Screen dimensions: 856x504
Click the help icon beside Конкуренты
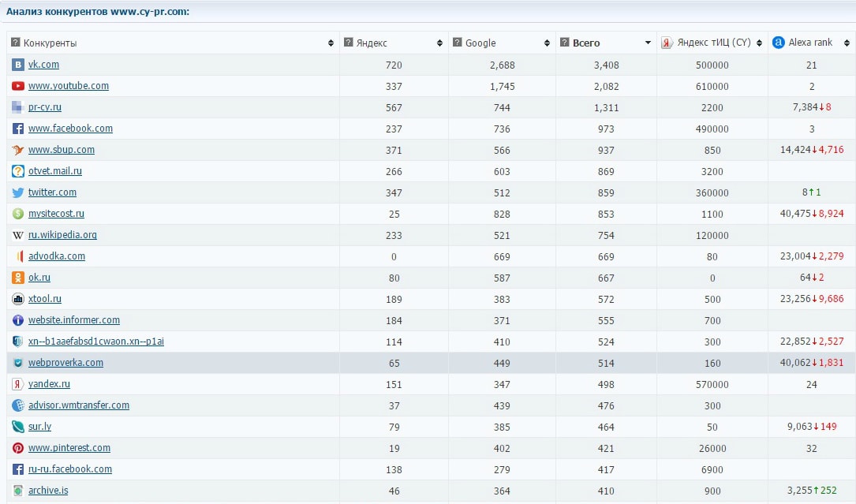click(x=15, y=42)
